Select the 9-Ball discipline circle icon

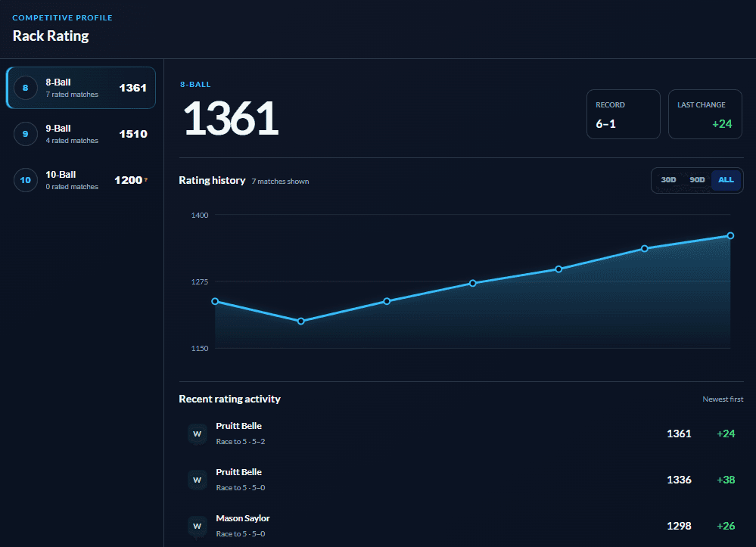[26, 134]
